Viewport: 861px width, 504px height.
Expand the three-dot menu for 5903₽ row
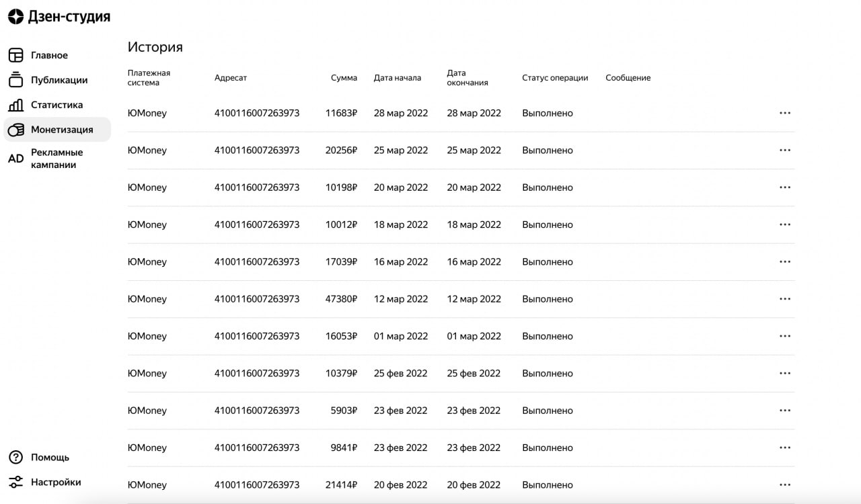pyautogui.click(x=784, y=411)
